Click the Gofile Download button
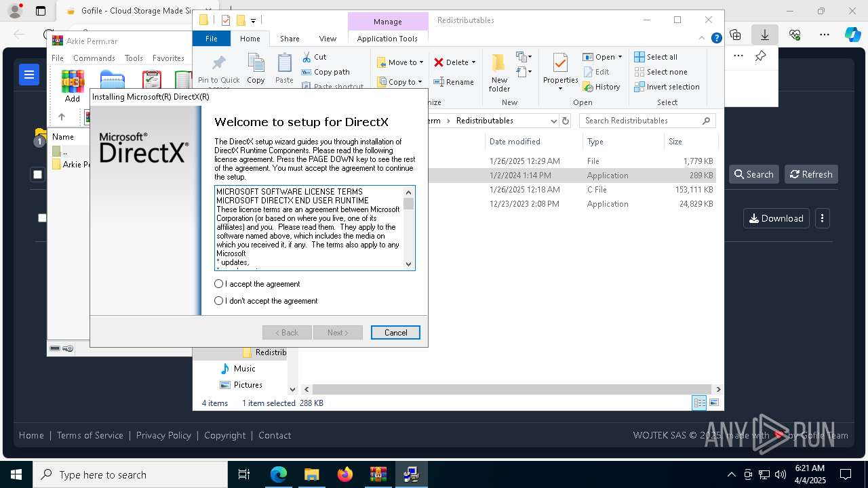 [x=776, y=218]
